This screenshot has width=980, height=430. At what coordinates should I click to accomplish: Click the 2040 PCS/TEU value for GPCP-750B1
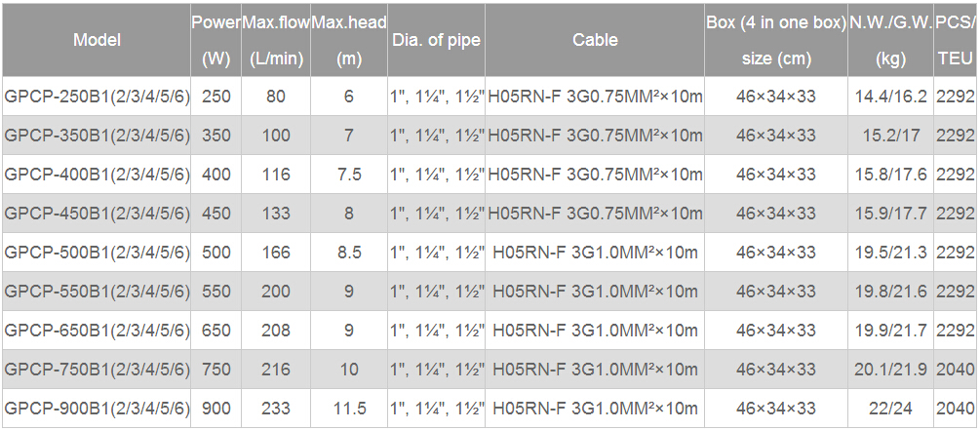(x=957, y=370)
